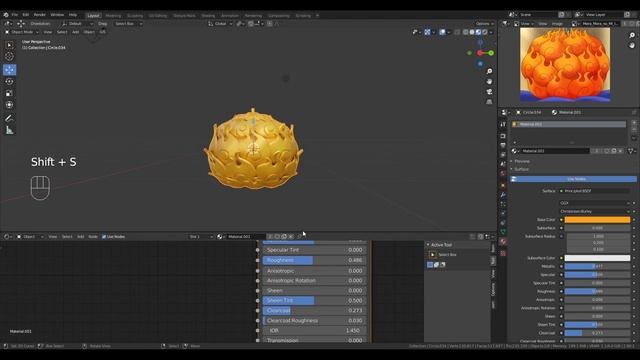Open the Material properties tab icon
The height and width of the screenshot is (360, 640).
coord(503,242)
